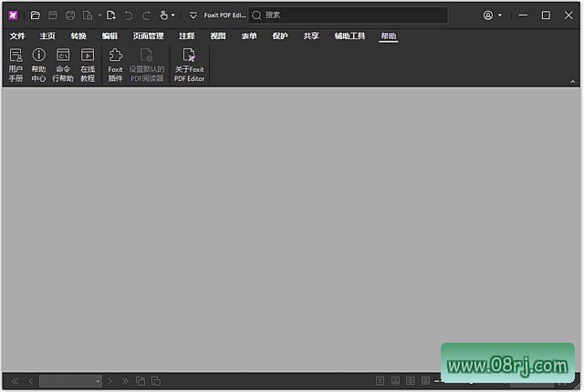This screenshot has width=584, height=392.
Task: Click the search magnifier icon
Action: pos(256,15)
